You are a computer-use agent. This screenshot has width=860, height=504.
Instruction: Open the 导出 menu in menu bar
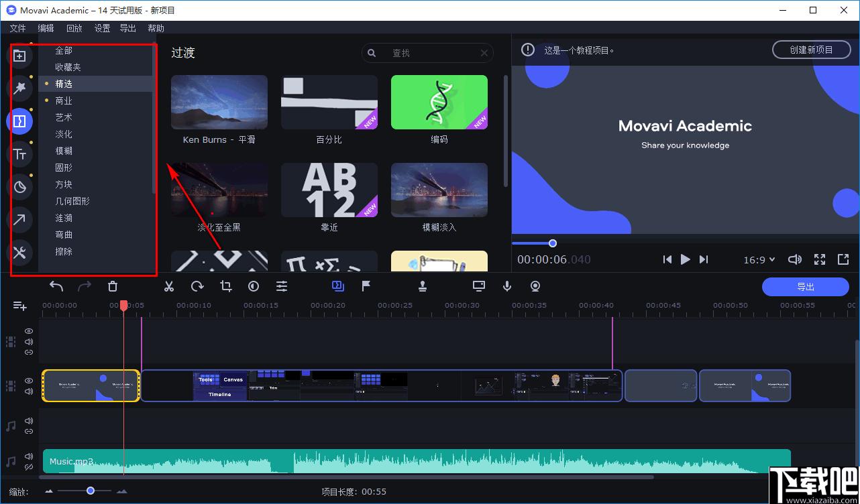tap(127, 28)
